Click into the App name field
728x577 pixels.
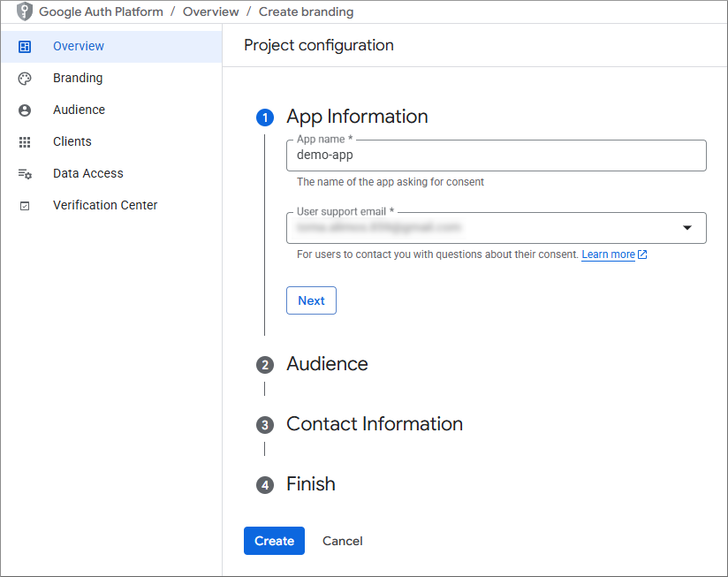pyautogui.click(x=497, y=156)
